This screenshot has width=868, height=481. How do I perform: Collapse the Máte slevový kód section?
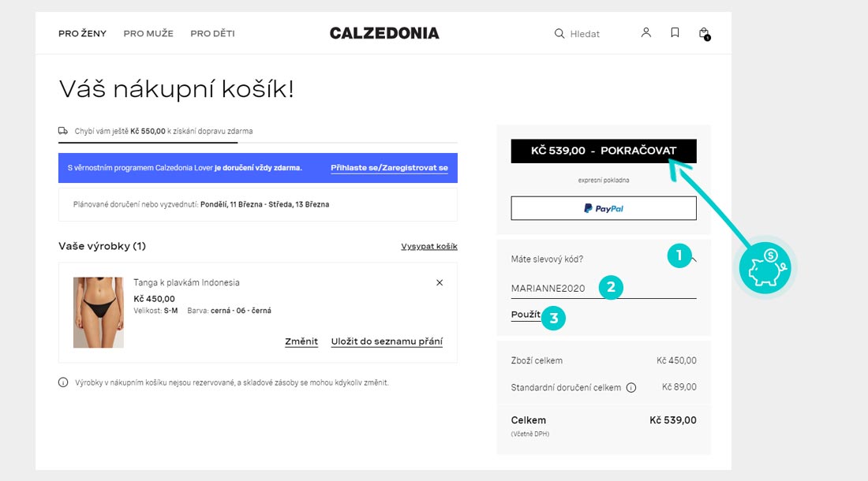693,258
